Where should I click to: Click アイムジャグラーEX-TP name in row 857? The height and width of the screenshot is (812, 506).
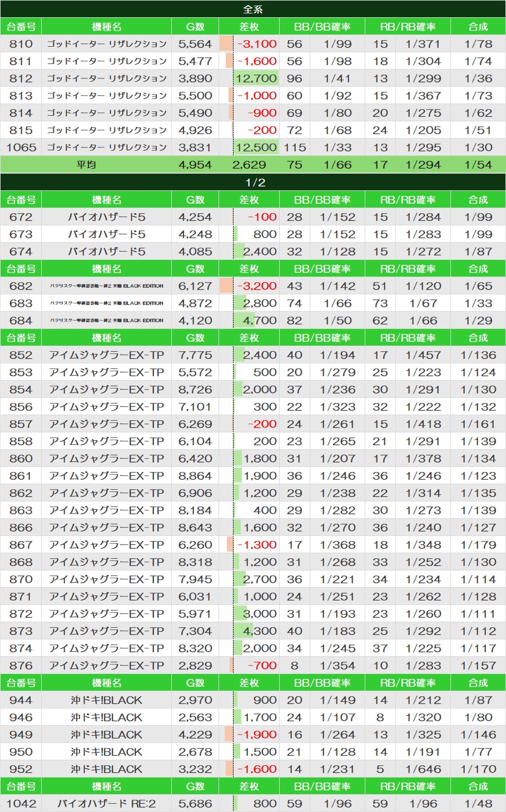pyautogui.click(x=107, y=424)
